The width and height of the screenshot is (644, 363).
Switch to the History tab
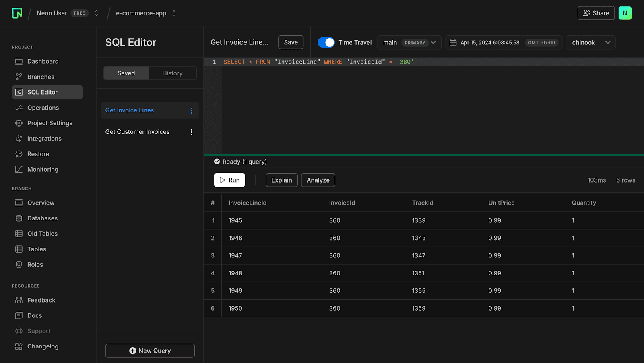click(172, 73)
